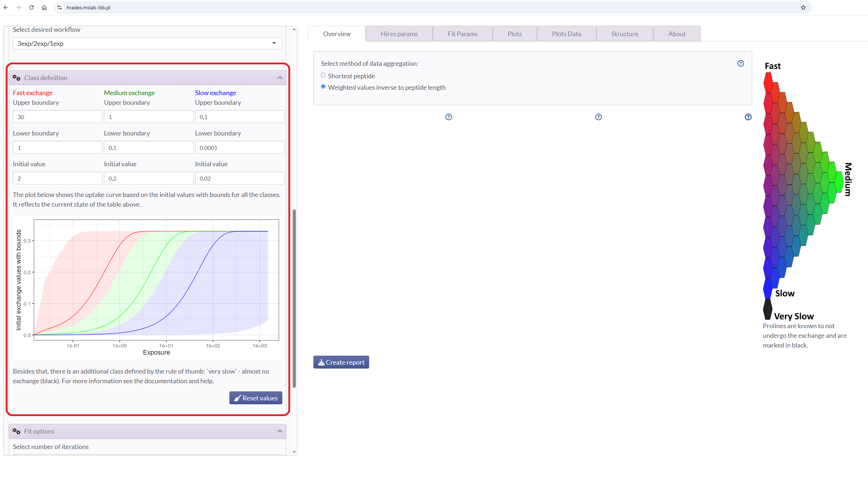View site information icon in address bar

pos(60,8)
